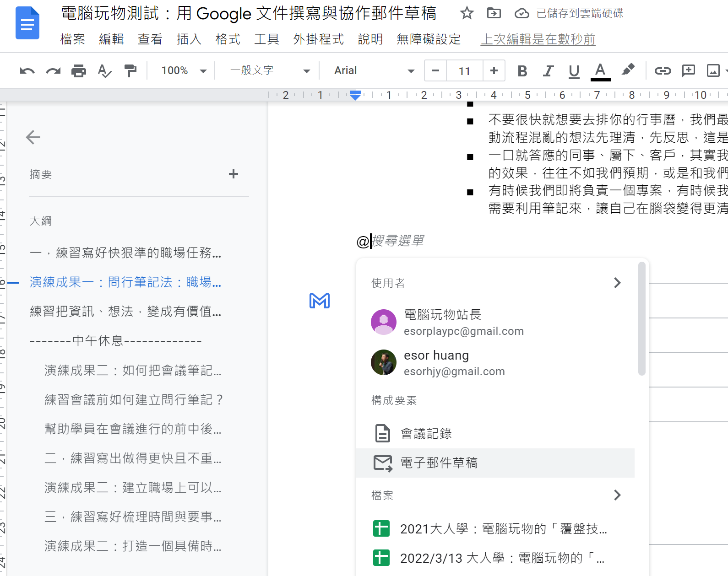Open the Google Docs home icon

27,23
